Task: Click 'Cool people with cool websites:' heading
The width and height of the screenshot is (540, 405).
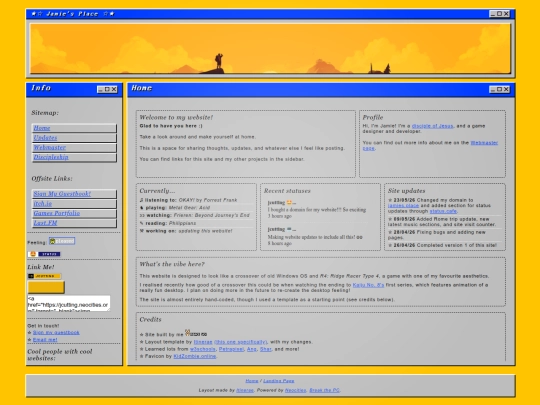Action: 60,355
